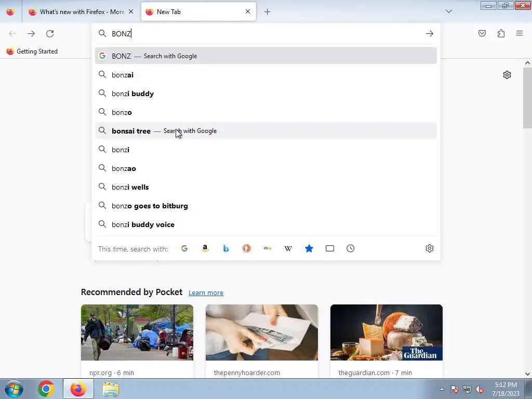This screenshot has width=532, height=399.
Task: Open The Guardian cheese story thumbnail
Action: (x=387, y=332)
